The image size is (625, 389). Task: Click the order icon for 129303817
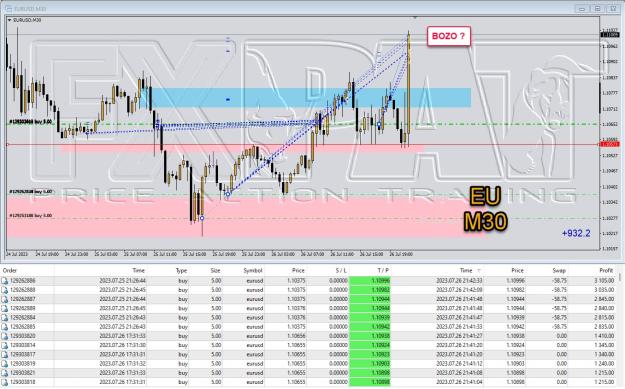pos(5,354)
